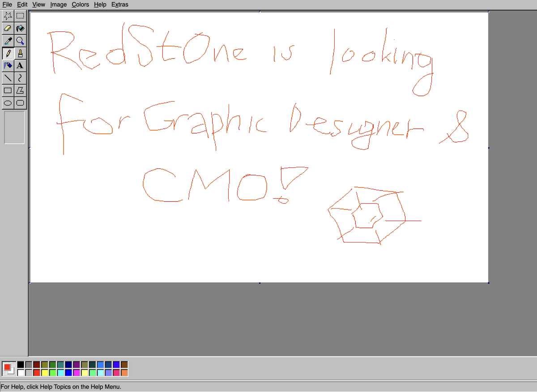537x392 pixels.
Task: Select the Polygon tool
Action: pos(20,90)
